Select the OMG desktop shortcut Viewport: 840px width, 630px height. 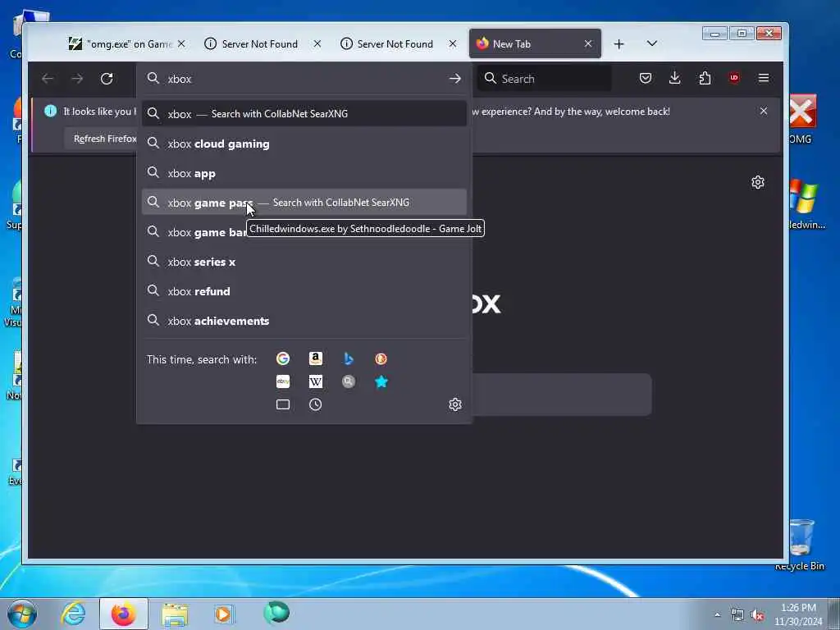[801, 119]
